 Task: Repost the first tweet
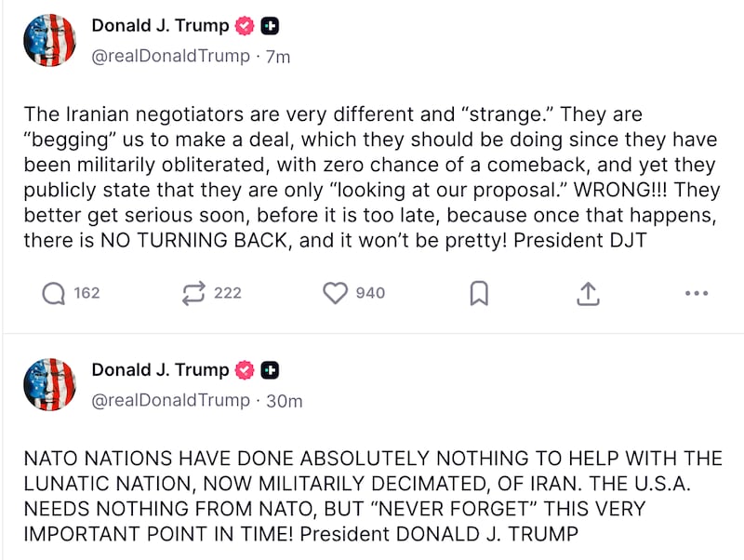[193, 292]
